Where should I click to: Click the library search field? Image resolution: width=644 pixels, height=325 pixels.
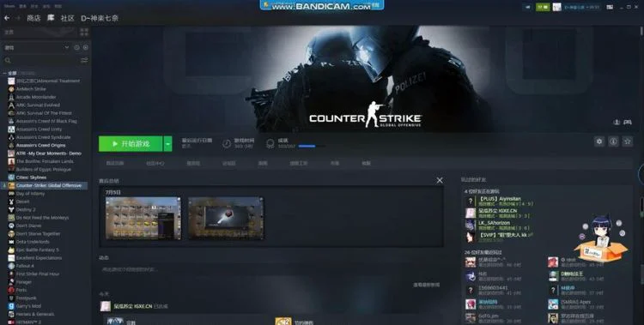point(41,60)
